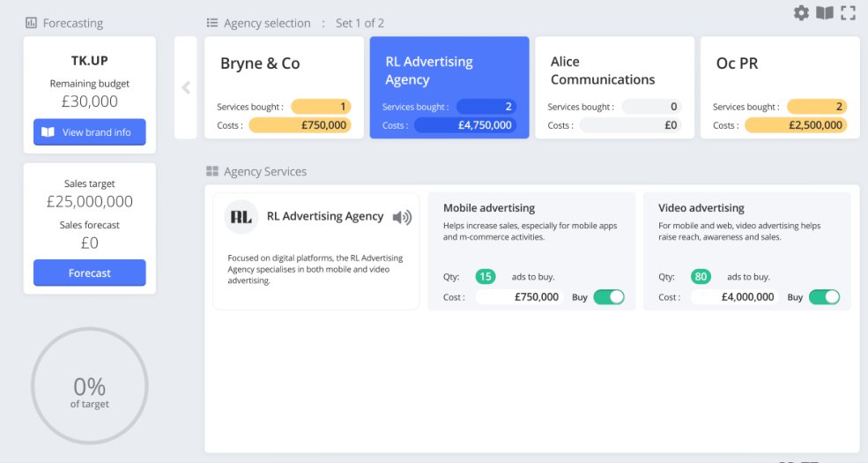Click Alice Communications services bought count 0
The image size is (868, 463).
pyautogui.click(x=651, y=107)
